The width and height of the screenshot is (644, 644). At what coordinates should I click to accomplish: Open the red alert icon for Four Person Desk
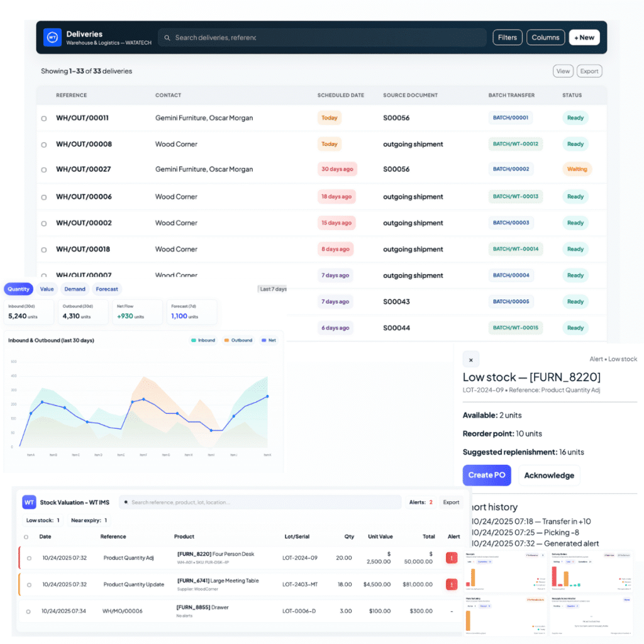click(451, 557)
